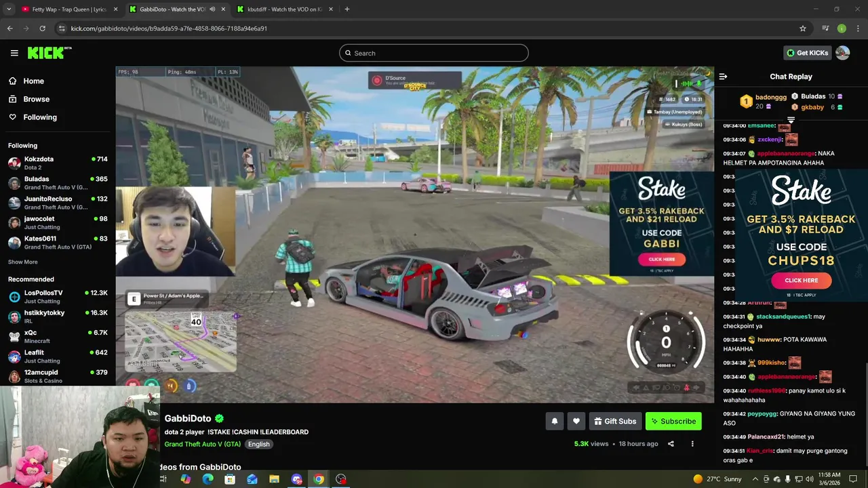Open the Kates0611 followed channel
Viewport: 868px width, 488px height.
58,243
